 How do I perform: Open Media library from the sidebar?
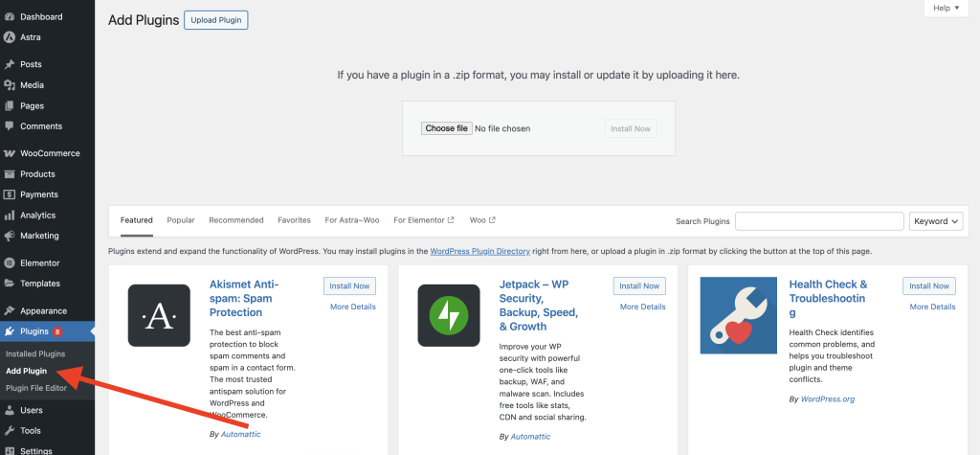[x=32, y=85]
